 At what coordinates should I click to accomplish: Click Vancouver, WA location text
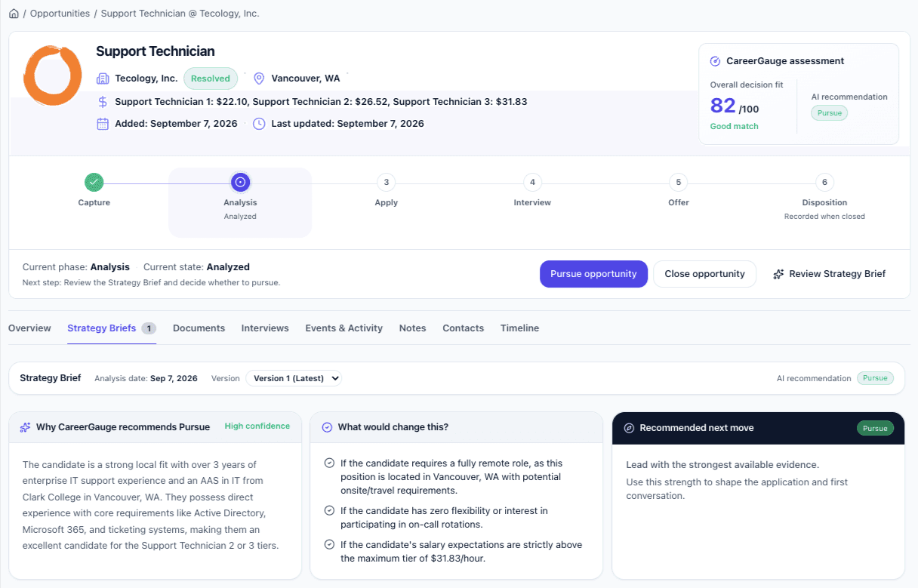(x=306, y=79)
